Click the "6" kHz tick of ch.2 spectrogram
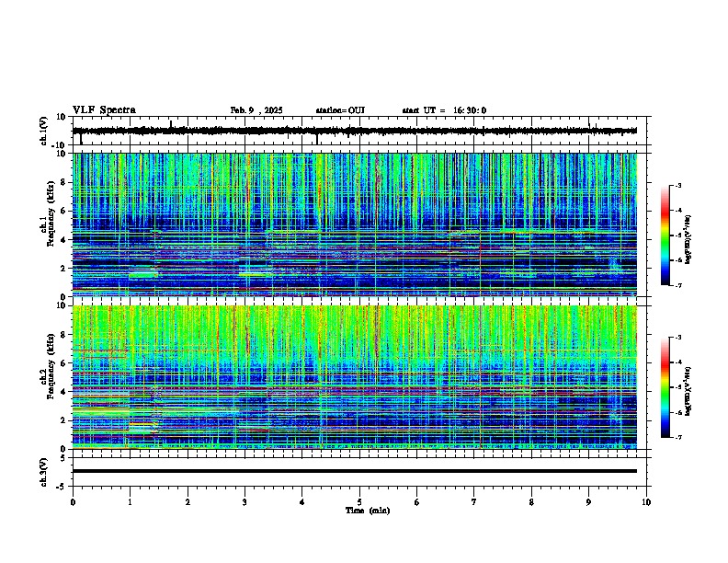The image size is (728, 563). [64, 363]
